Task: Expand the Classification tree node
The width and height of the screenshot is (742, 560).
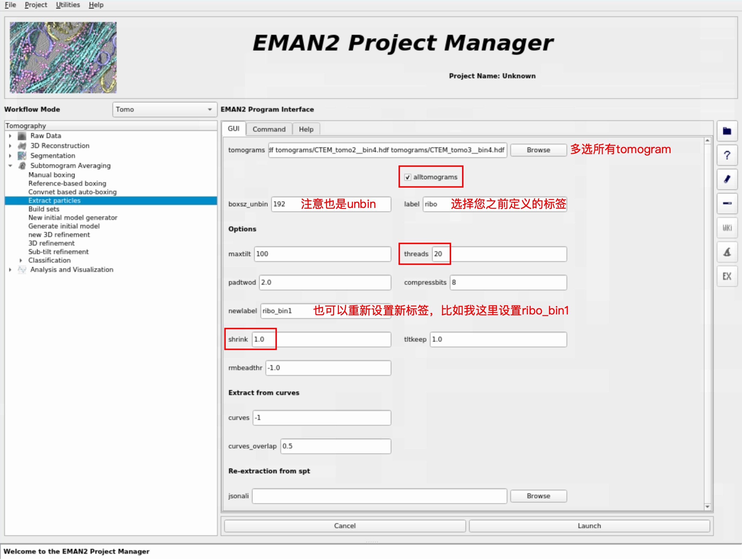Action: (x=21, y=260)
